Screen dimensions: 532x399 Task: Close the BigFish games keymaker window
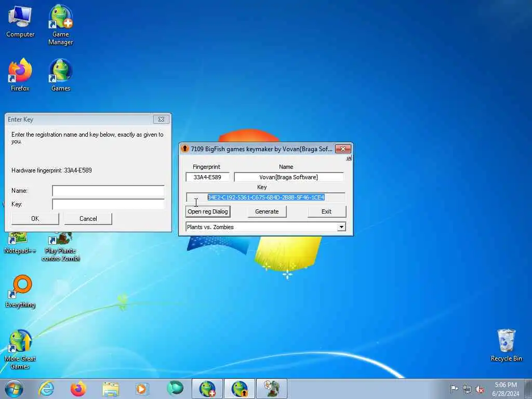click(343, 149)
